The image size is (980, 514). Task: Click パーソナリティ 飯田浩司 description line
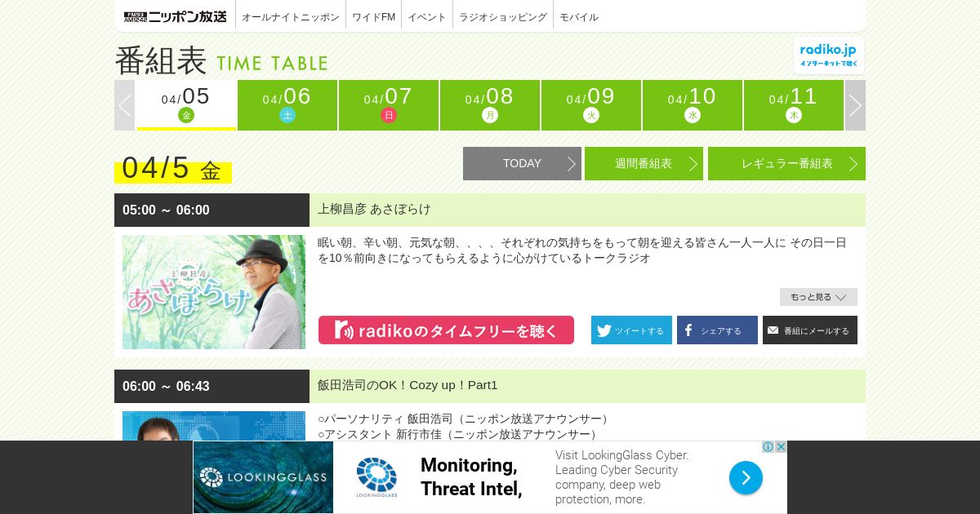point(465,419)
